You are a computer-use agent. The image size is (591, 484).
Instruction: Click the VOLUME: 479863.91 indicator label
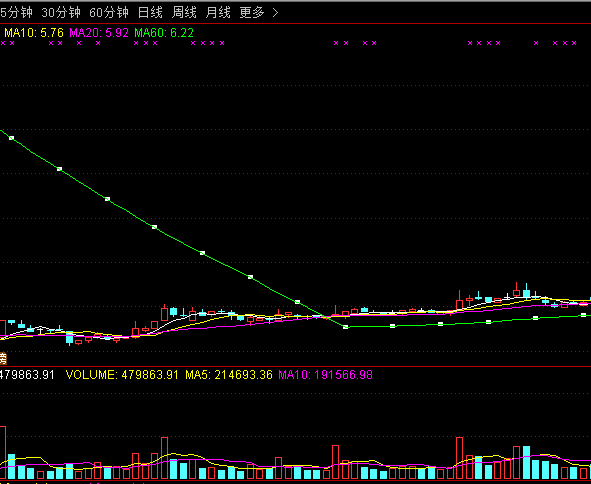[122, 375]
